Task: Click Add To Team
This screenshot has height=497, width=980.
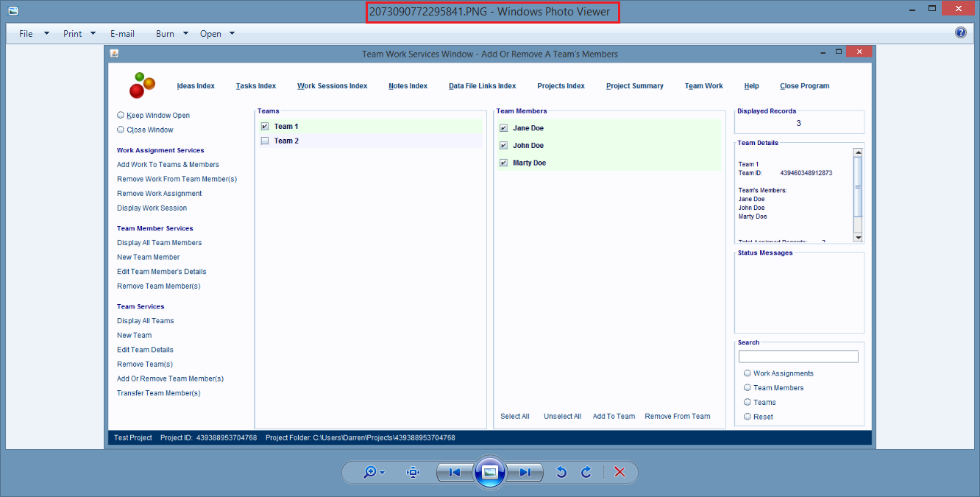Action: pos(614,417)
